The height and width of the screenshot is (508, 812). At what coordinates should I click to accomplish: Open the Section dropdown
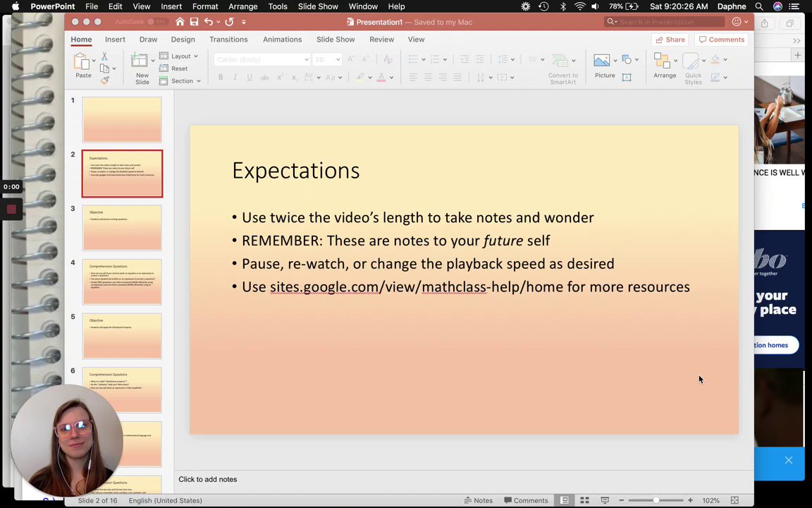pyautogui.click(x=180, y=81)
